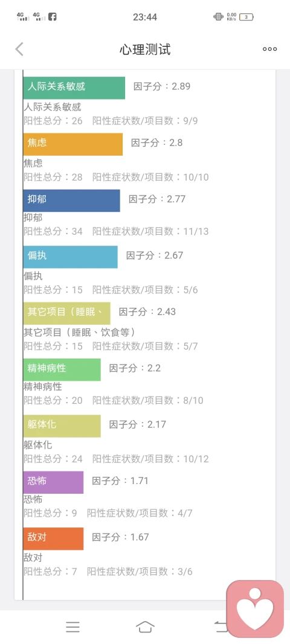
Task: Tap the battery status indicator
Action: coord(246,17)
